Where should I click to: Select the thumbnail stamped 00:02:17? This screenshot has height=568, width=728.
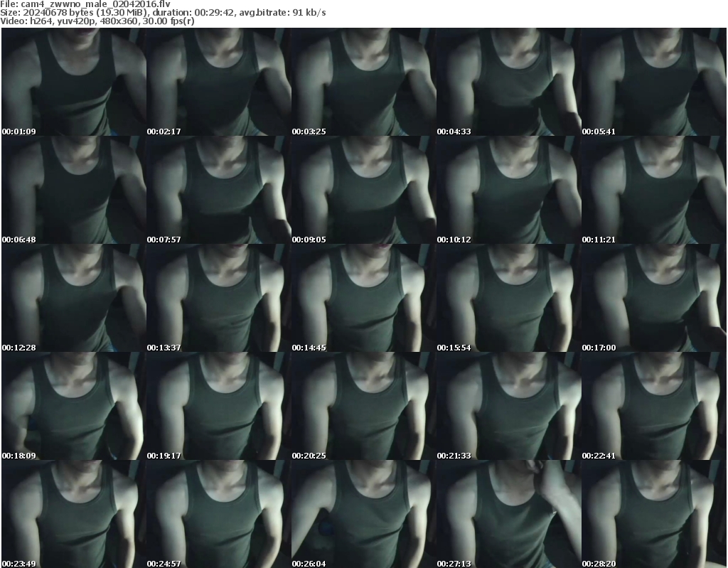(219, 82)
